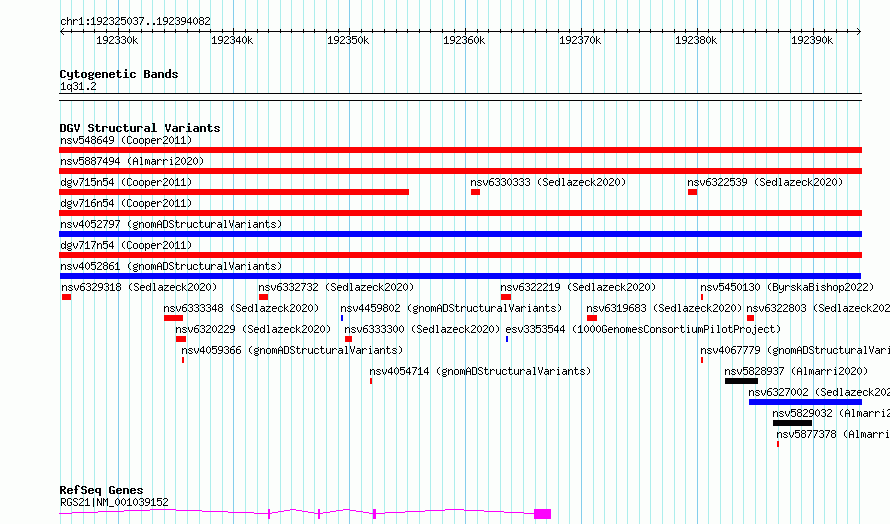Click the blue bar under nsv6327002

click(x=805, y=402)
